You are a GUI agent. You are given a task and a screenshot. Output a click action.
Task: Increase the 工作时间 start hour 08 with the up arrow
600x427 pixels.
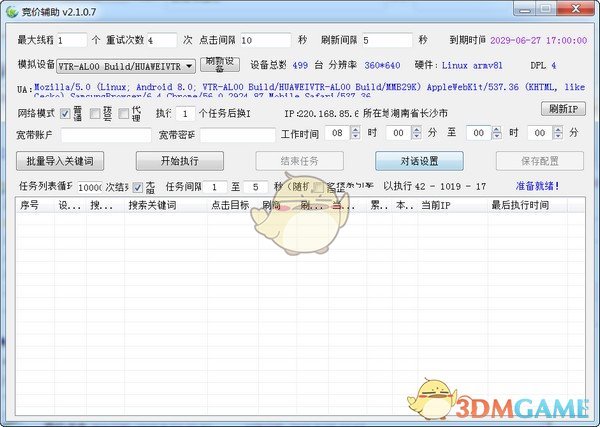pos(355,130)
